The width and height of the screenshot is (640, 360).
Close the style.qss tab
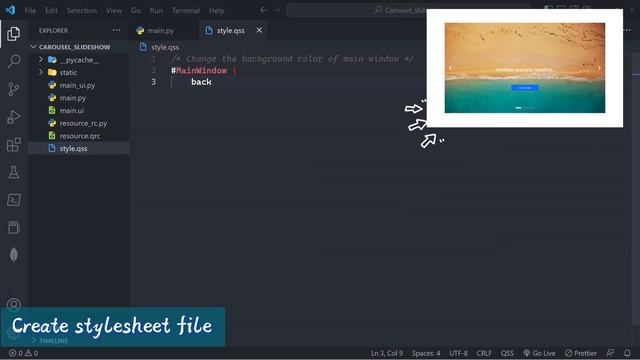pos(259,30)
